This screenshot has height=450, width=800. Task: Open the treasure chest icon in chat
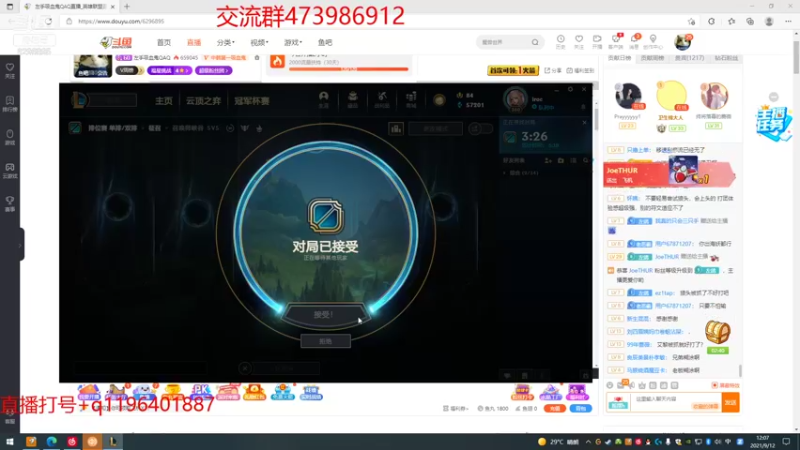click(717, 332)
